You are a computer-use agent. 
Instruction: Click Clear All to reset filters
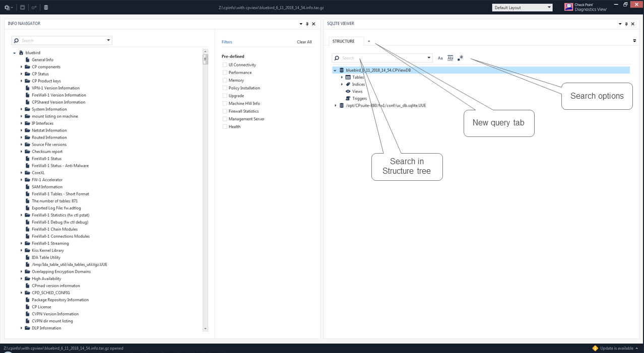[304, 42]
